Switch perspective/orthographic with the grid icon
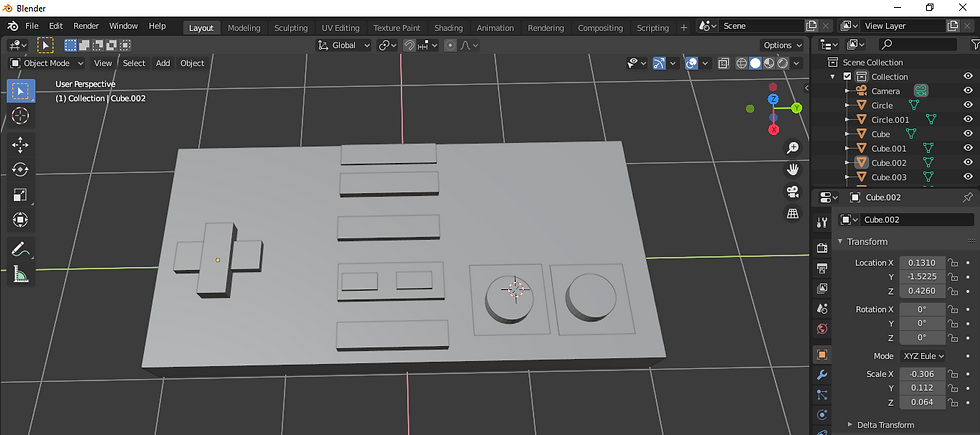This screenshot has height=435, width=980. click(792, 213)
